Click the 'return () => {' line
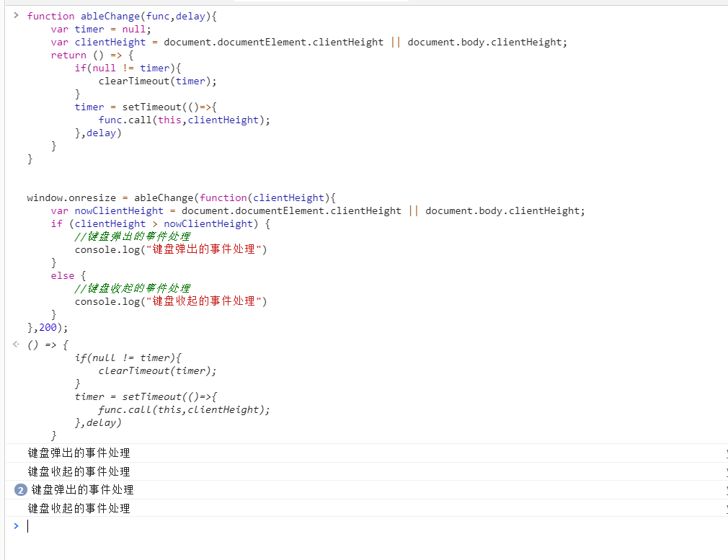 tap(92, 55)
